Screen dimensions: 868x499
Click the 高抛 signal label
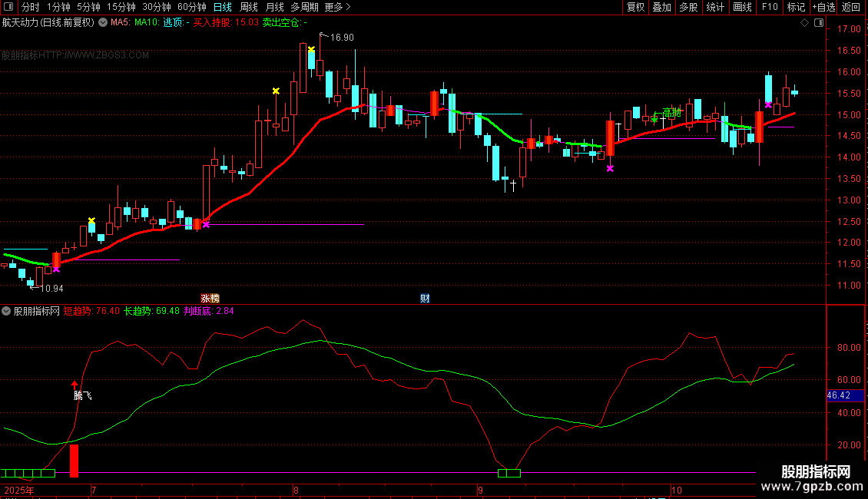pos(672,113)
